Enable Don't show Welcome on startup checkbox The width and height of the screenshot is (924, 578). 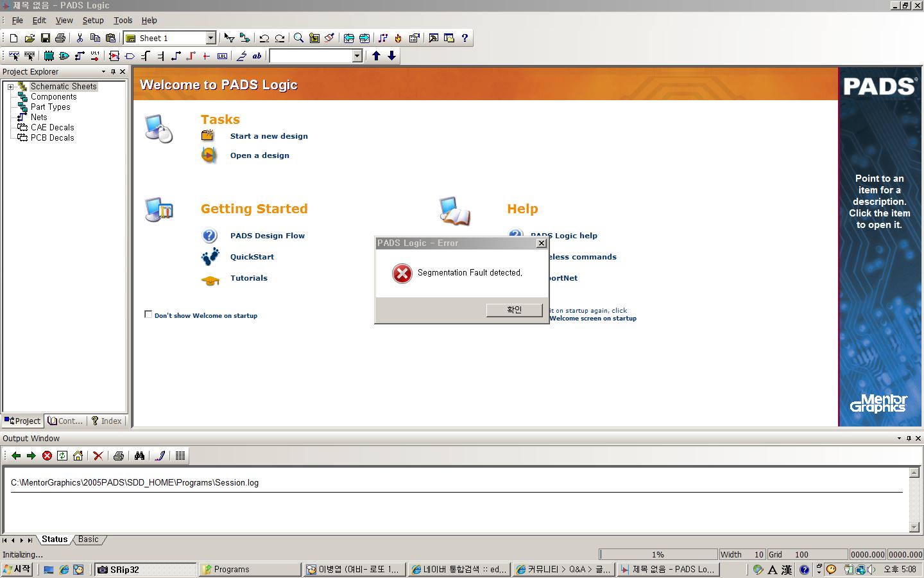[x=148, y=315]
